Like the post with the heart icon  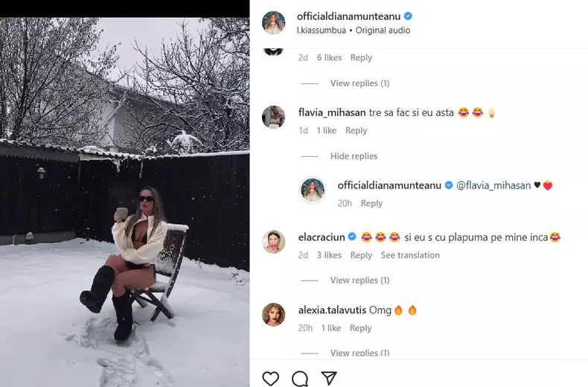point(271,379)
